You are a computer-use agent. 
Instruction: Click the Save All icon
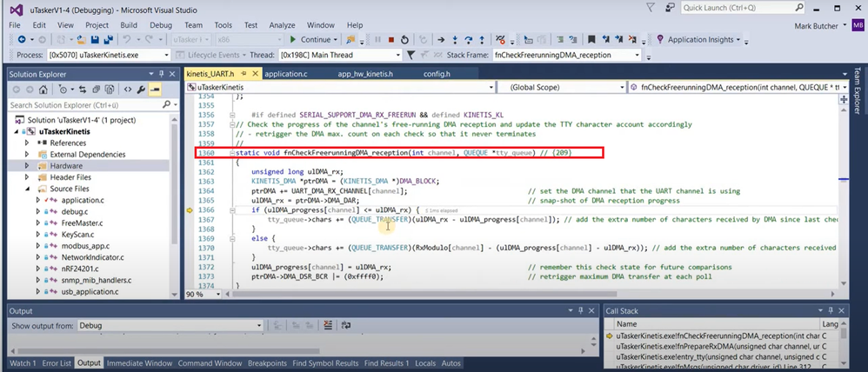pos(108,40)
